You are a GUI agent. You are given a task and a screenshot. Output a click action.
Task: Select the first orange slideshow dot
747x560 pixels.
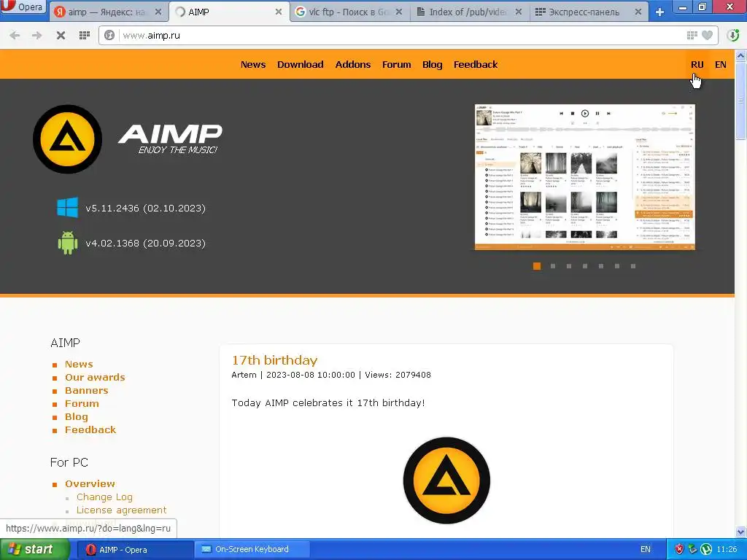(x=536, y=266)
